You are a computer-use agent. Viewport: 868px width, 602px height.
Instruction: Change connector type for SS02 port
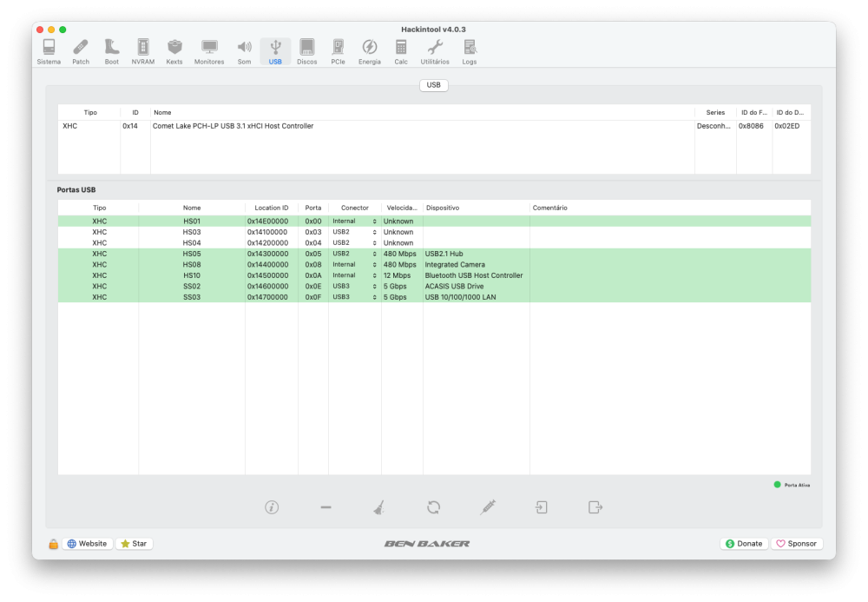point(354,287)
